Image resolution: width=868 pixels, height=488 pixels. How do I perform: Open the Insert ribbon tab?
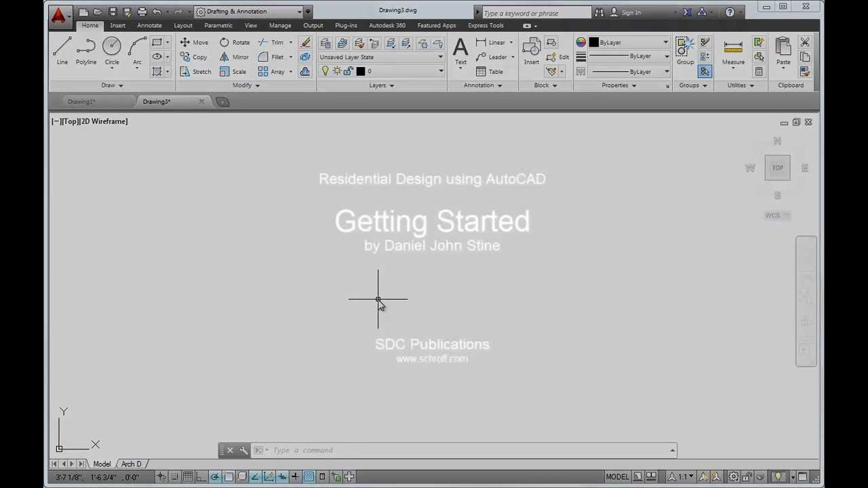(118, 25)
